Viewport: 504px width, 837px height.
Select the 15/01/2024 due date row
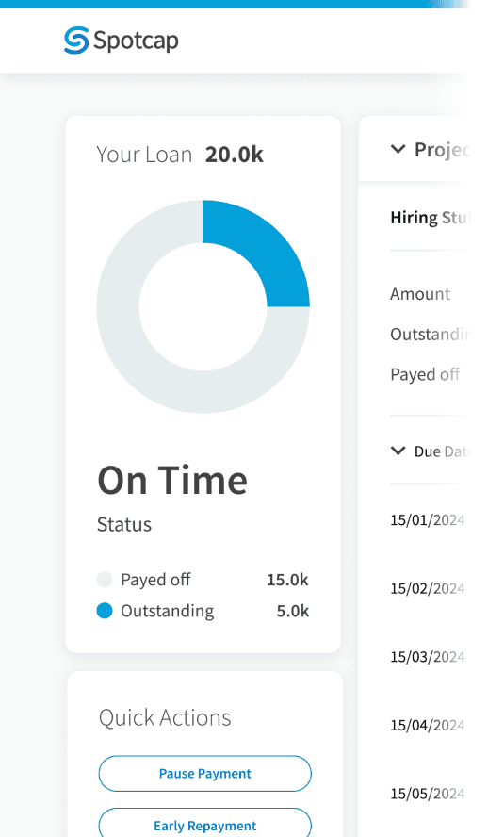pos(428,520)
